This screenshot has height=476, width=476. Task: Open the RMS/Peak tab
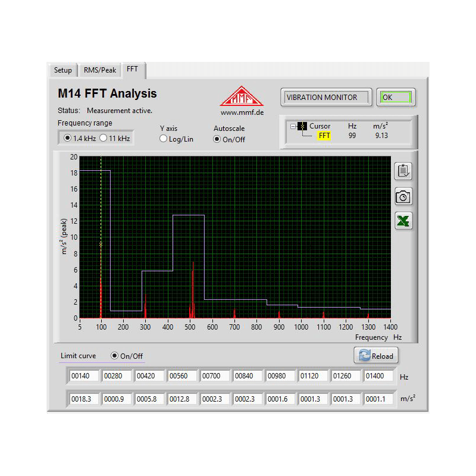[x=99, y=70]
